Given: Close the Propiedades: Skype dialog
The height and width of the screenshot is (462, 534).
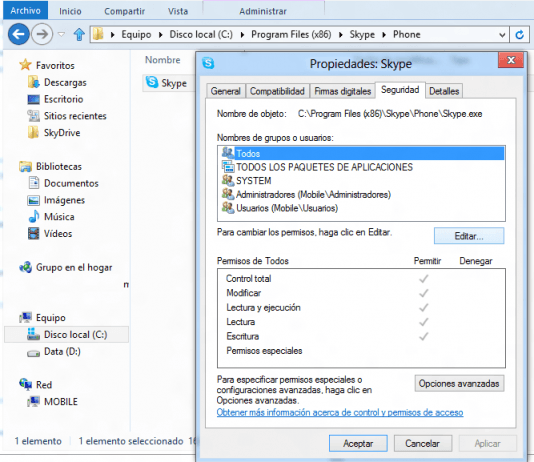Looking at the screenshot, I should (511, 60).
